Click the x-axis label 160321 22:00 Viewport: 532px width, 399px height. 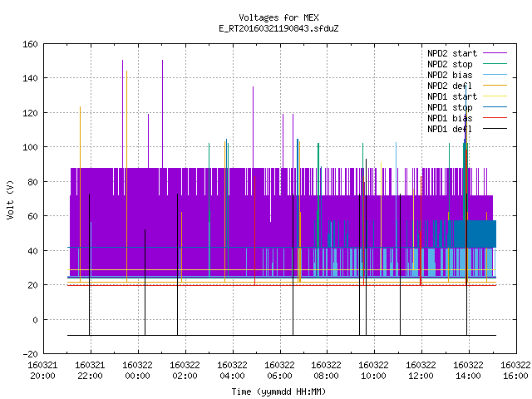click(90, 371)
